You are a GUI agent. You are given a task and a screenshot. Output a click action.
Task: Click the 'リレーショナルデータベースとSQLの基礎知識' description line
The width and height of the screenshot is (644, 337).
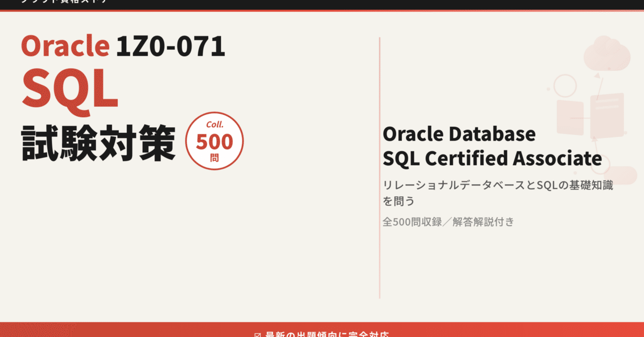498,185
